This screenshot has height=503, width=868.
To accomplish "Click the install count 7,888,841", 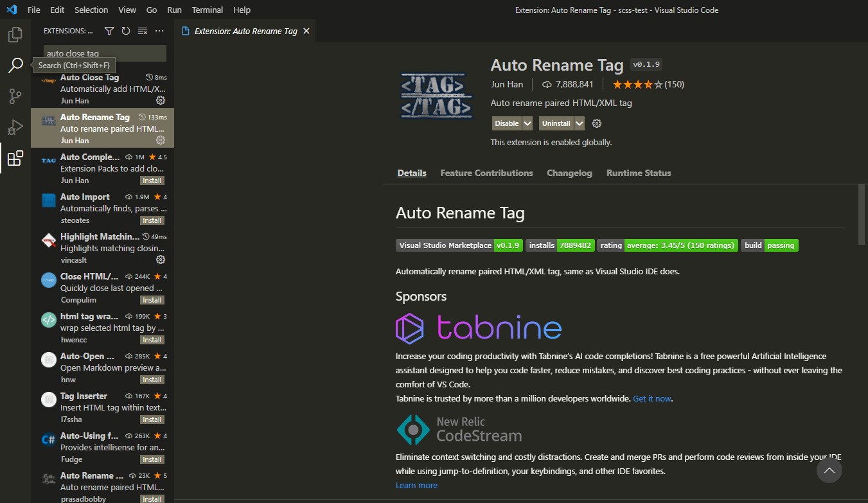I will click(567, 84).
